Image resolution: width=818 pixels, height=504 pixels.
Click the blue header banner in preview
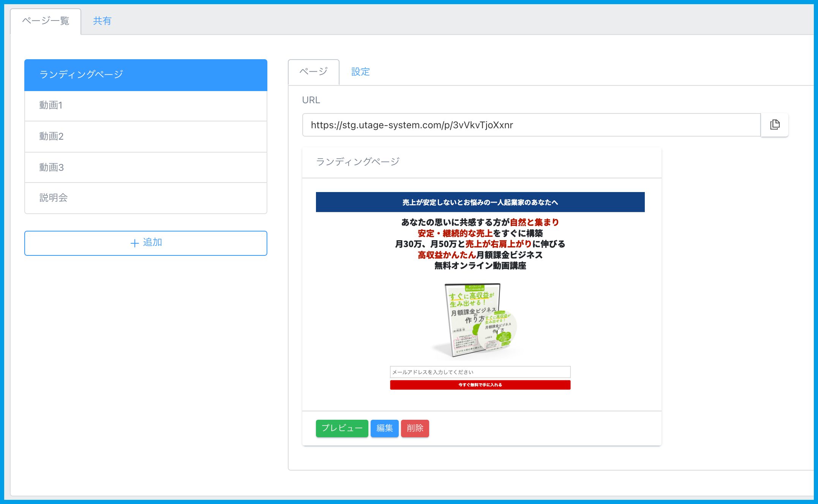[480, 202]
